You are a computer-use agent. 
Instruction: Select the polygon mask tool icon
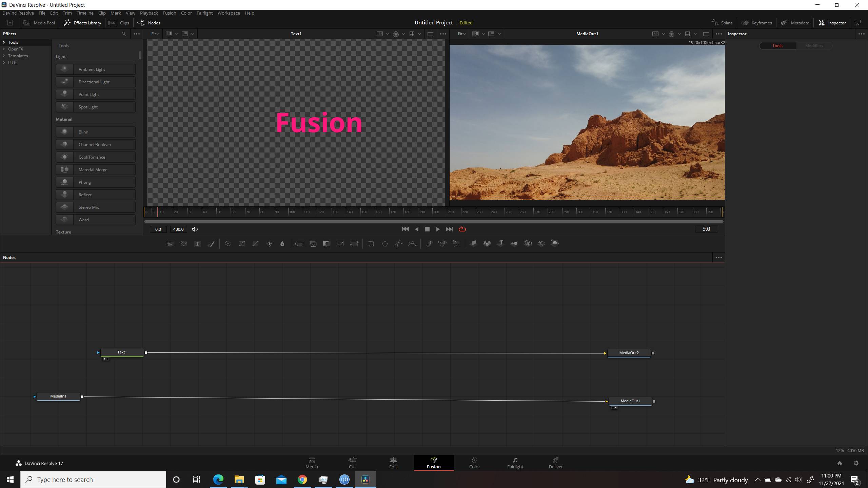[384, 243]
